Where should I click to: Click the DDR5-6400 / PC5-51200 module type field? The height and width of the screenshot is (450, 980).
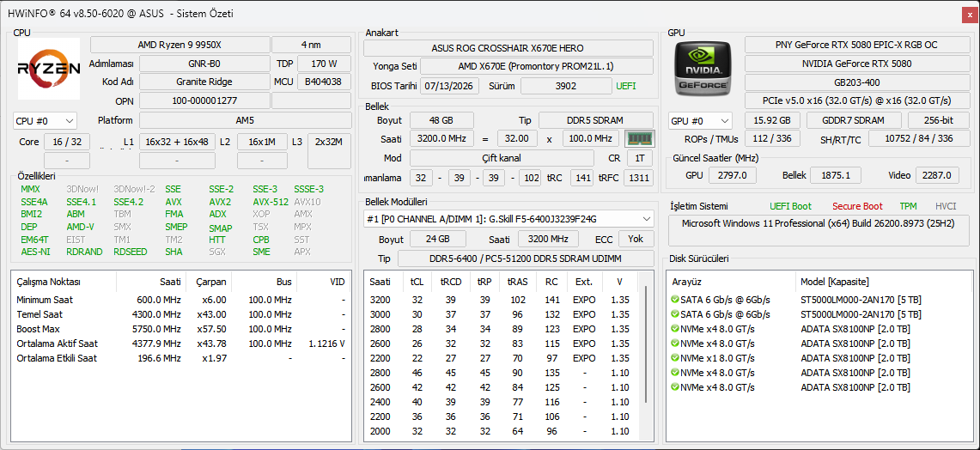[526, 258]
